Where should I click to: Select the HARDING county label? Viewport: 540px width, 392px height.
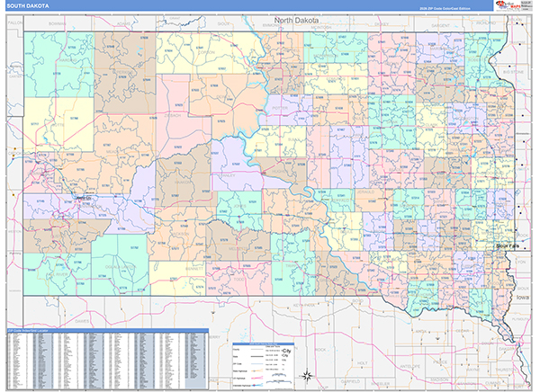point(67,60)
